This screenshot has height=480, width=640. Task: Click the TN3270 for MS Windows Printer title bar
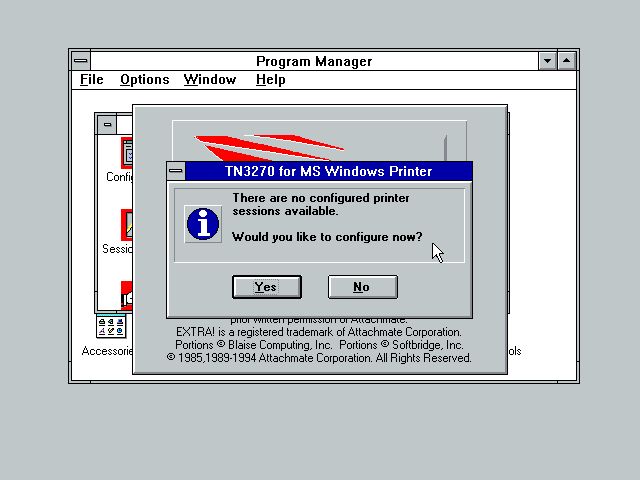click(x=329, y=171)
